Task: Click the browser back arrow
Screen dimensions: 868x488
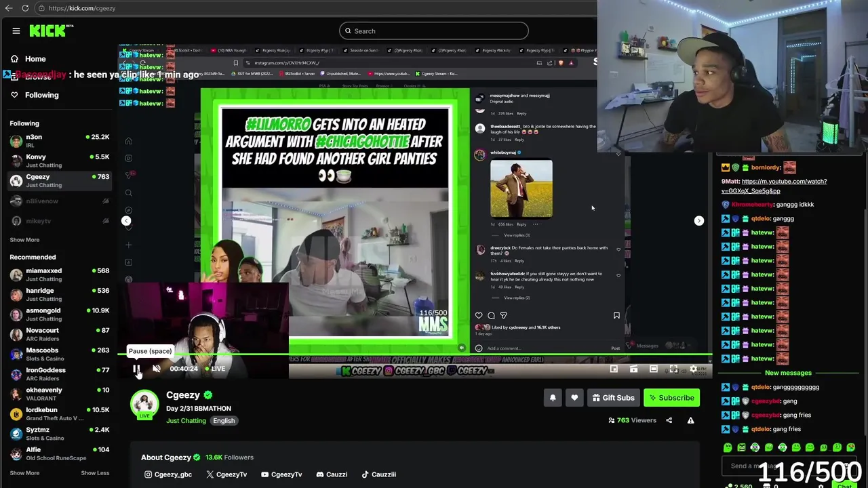Action: [x=9, y=8]
